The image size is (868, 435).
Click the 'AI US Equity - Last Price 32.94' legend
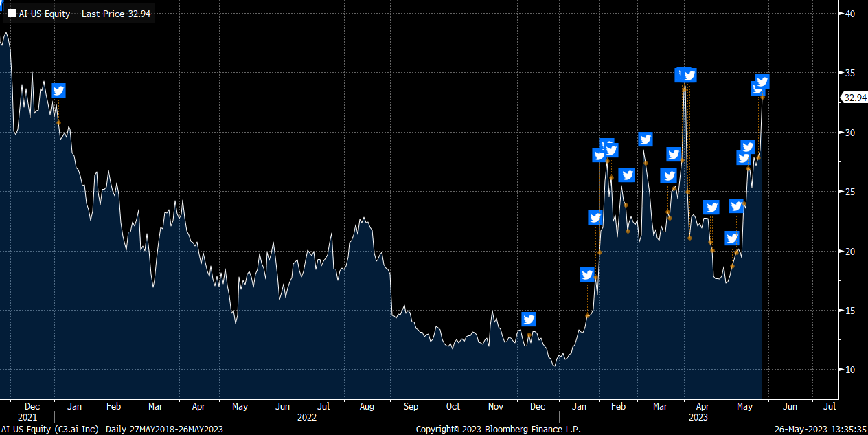click(80, 14)
